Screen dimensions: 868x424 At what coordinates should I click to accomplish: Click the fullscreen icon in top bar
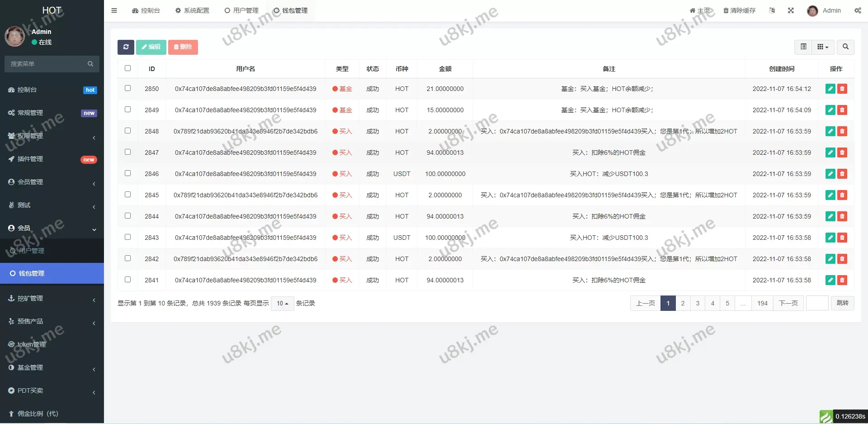click(x=791, y=10)
